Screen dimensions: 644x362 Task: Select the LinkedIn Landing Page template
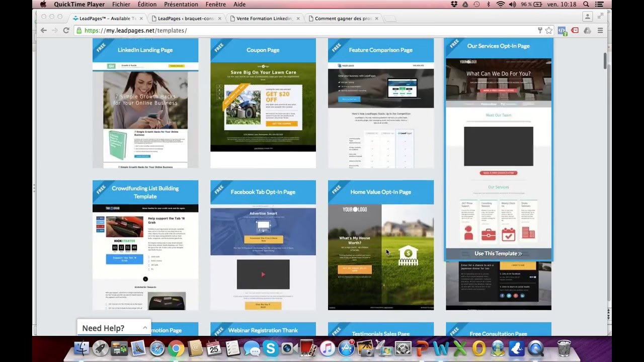pos(145,103)
